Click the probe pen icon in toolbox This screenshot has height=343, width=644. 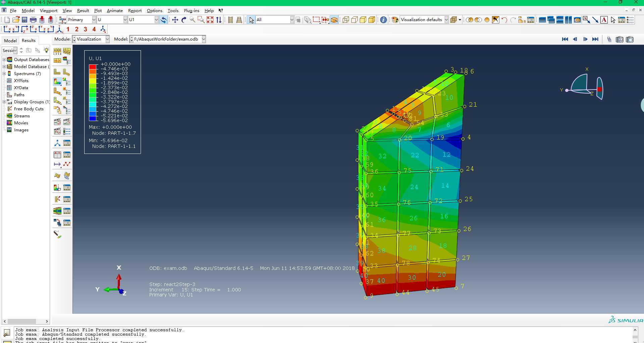point(57,234)
